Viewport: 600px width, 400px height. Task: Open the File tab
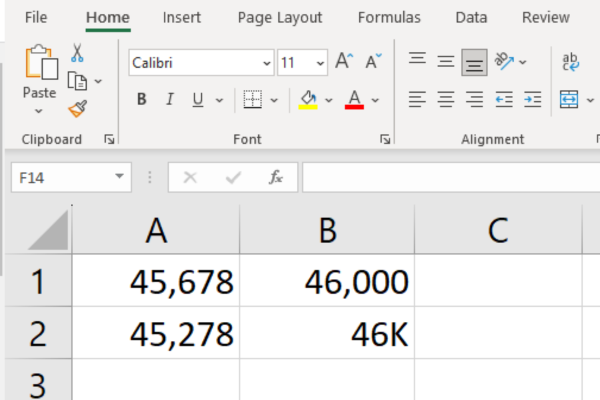pyautogui.click(x=36, y=18)
